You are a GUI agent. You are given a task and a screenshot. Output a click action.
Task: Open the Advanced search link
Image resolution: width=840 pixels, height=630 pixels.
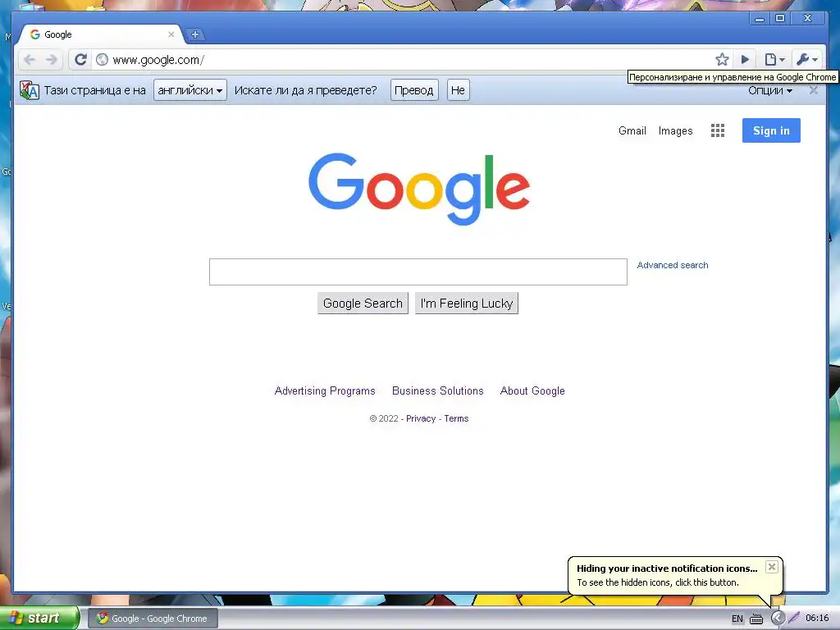(x=673, y=265)
